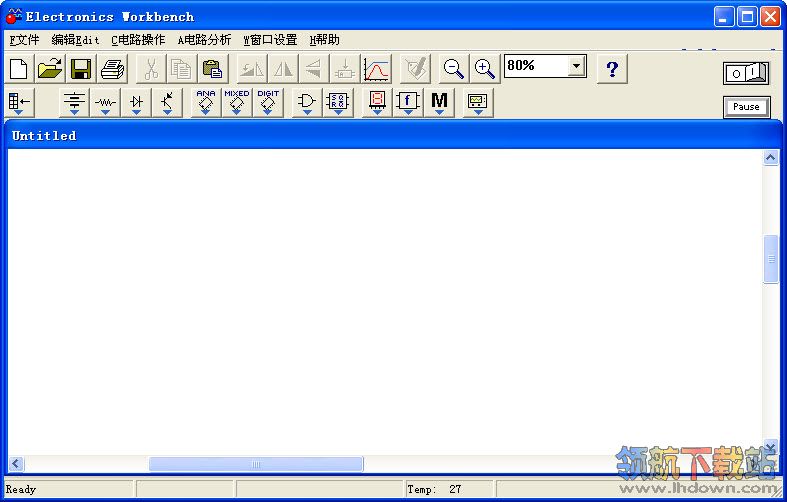787x502 pixels.
Task: Click the scroll up arrow
Action: coord(770,158)
